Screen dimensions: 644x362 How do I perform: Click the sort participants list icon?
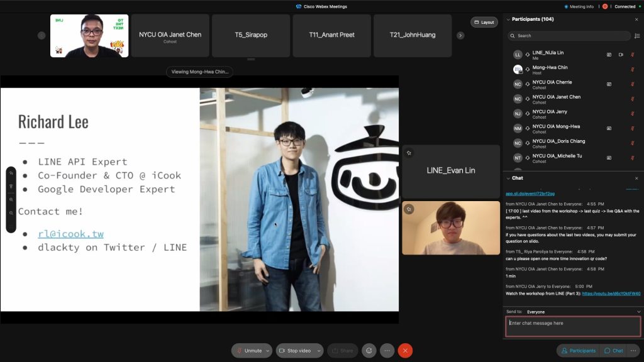tap(637, 36)
